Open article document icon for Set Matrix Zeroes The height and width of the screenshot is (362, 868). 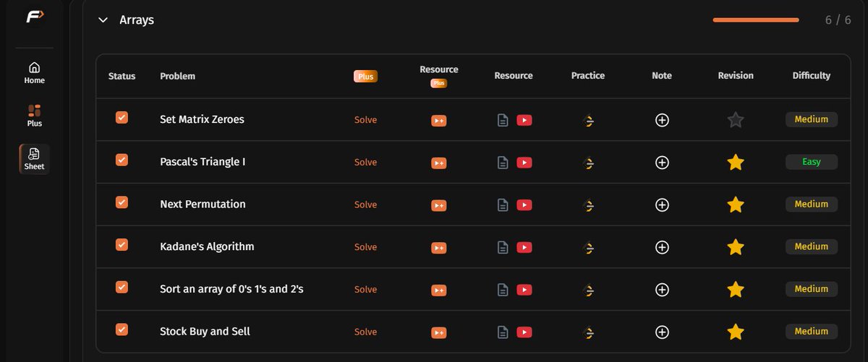(x=503, y=121)
